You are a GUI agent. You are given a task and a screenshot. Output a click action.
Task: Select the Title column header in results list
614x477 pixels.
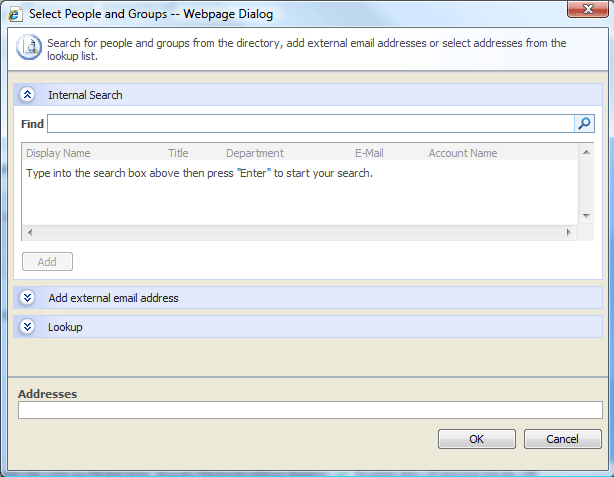point(178,153)
